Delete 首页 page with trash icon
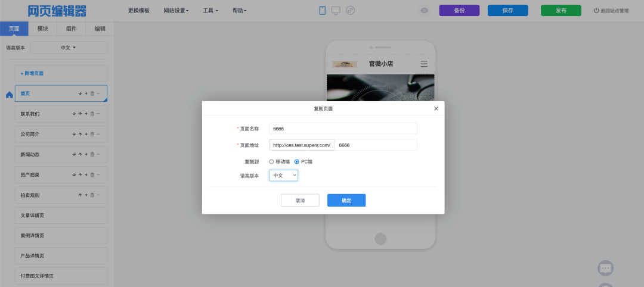 point(92,93)
